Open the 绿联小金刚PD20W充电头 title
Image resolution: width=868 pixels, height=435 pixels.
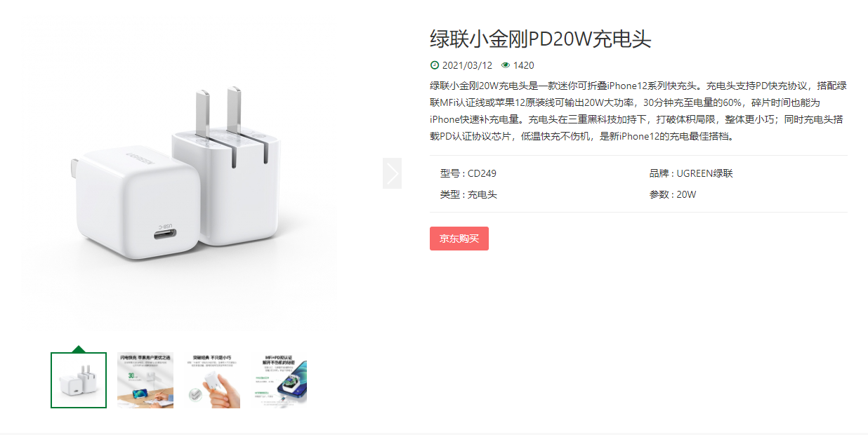[x=541, y=39]
